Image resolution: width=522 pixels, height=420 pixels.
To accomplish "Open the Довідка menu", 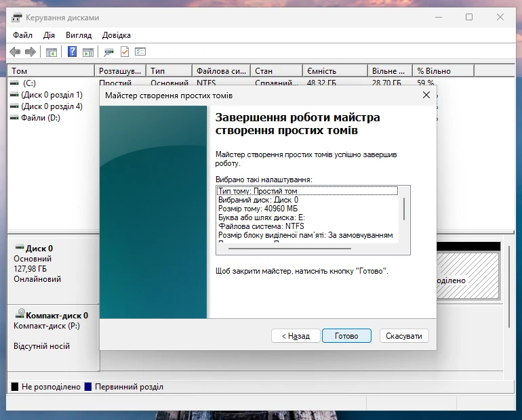I will 116,35.
